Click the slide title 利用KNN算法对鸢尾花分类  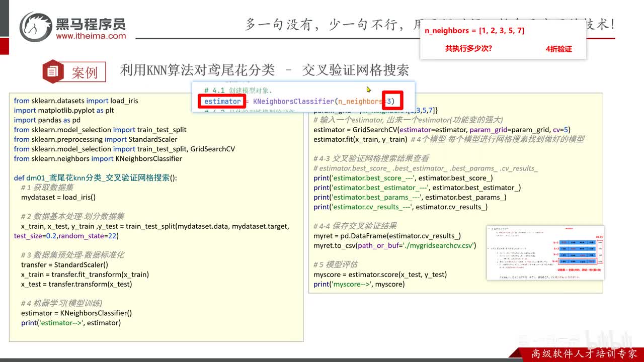(x=197, y=70)
